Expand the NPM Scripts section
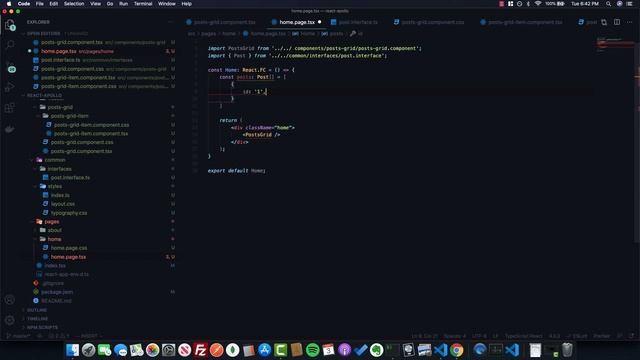Viewport: 640px width, 360px height. (x=42, y=327)
